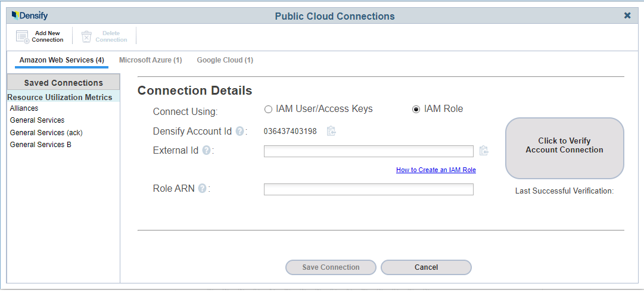Switch to the Microsoft Azure tab
This screenshot has height=293, width=644.
pos(150,60)
